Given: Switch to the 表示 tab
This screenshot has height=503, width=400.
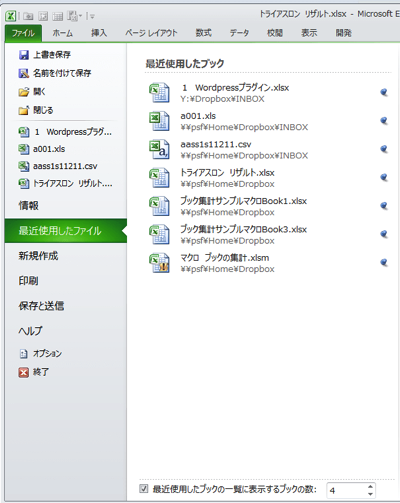Looking at the screenshot, I should tap(309, 33).
